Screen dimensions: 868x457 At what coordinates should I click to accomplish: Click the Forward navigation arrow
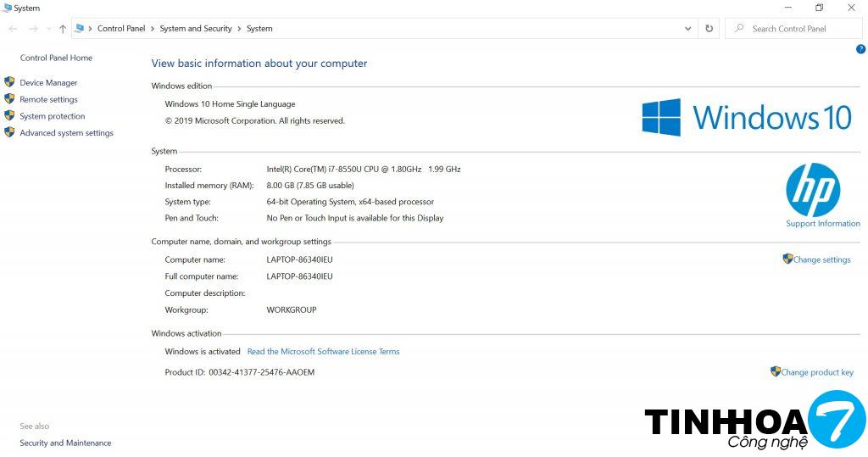pyautogui.click(x=33, y=29)
